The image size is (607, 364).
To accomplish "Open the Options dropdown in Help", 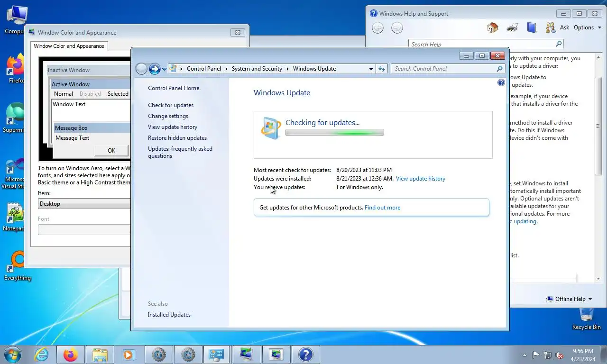I will pos(587,27).
